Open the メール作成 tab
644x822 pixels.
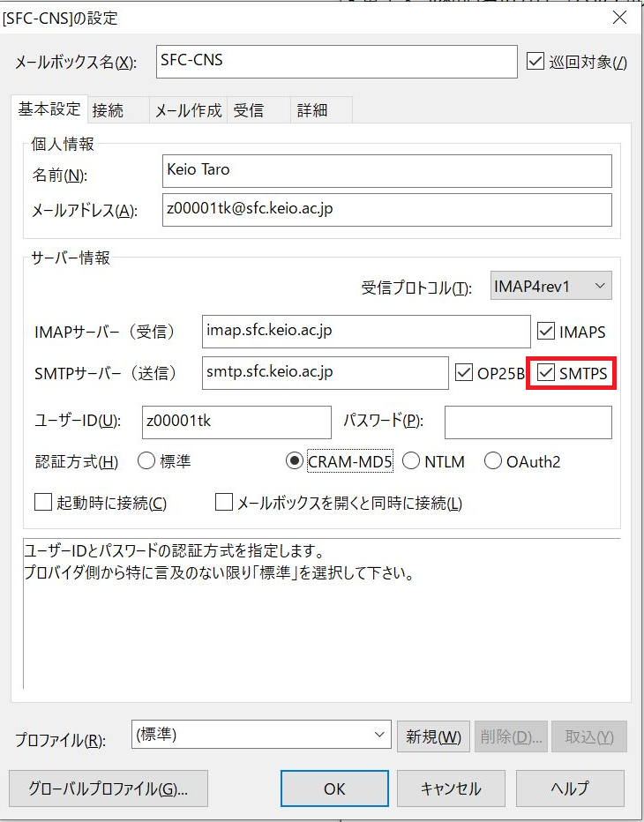[188, 110]
